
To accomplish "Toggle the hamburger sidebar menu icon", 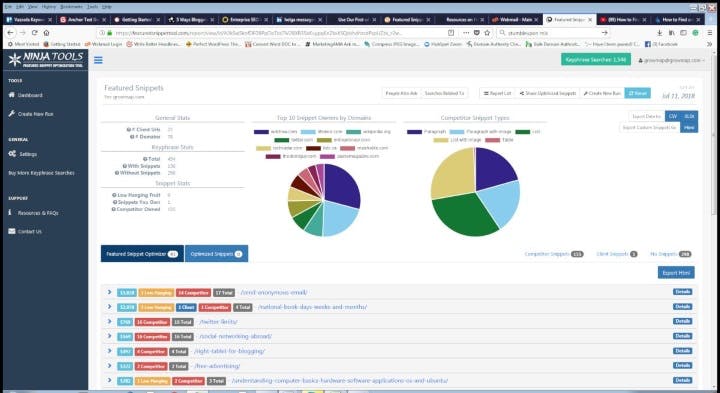I will (98, 60).
